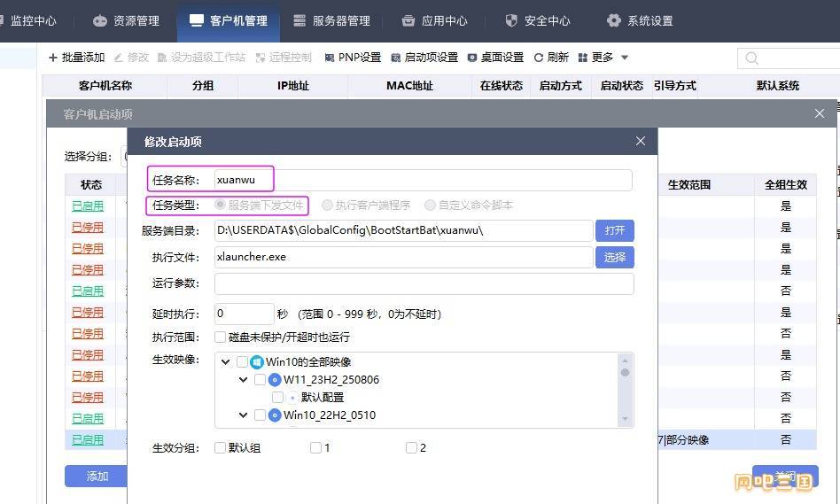The image size is (840, 504).
Task: Click the 修改 pencil toolbar item
Action: point(132,58)
